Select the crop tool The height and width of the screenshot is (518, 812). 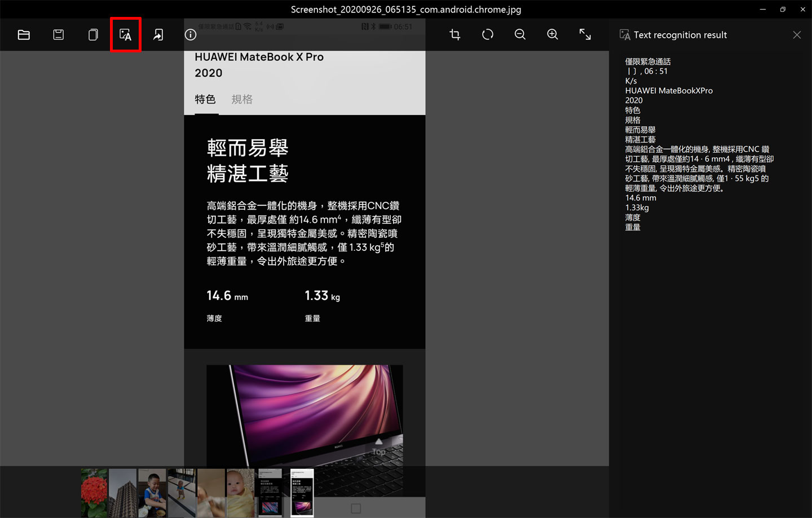coord(455,35)
